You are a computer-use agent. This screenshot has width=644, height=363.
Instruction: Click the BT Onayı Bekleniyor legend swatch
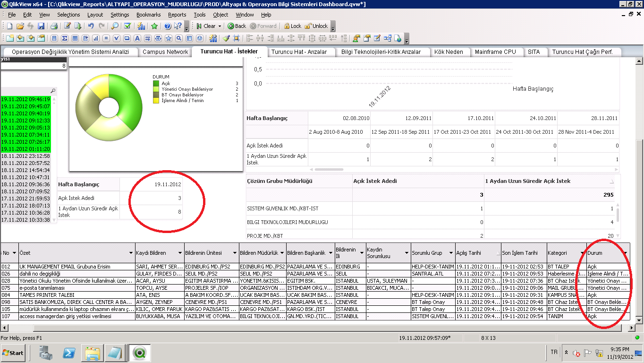click(x=156, y=95)
